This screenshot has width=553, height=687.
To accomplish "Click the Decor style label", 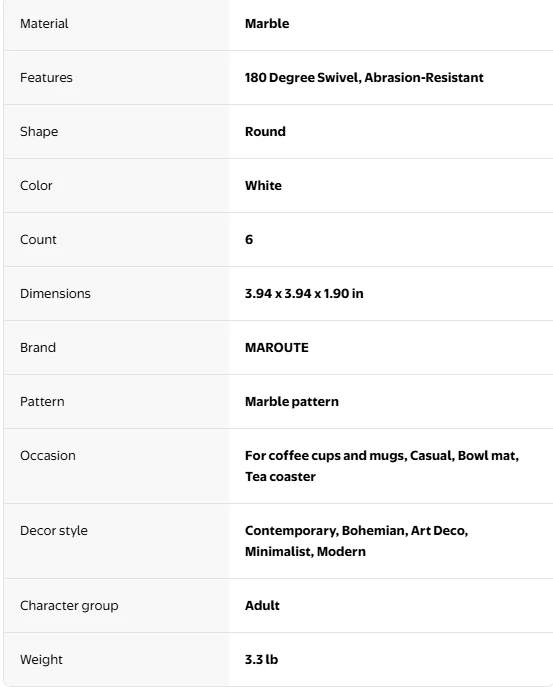I will click(x=54, y=531).
